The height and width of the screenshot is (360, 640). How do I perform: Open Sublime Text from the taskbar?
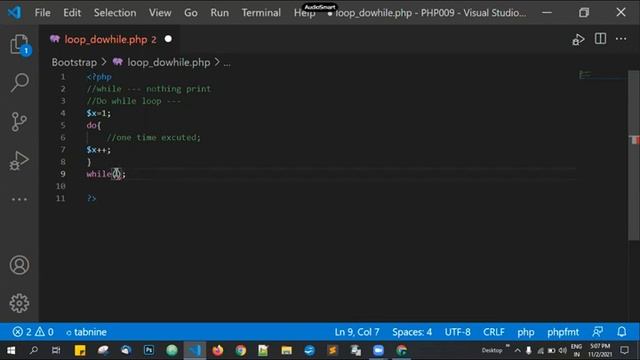(x=332, y=350)
